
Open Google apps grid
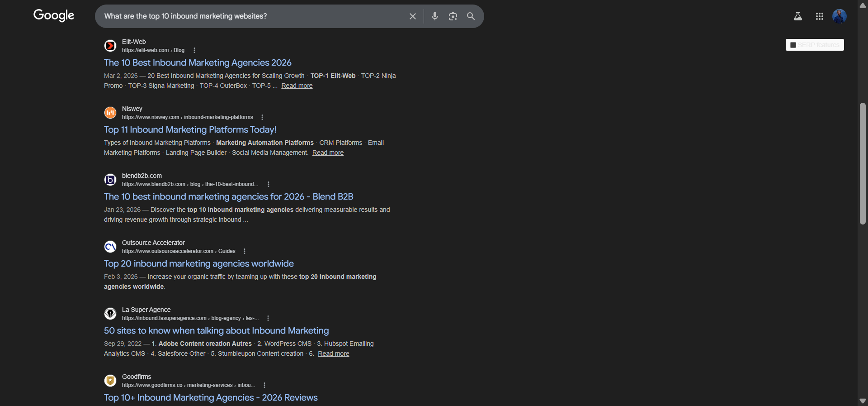819,16
